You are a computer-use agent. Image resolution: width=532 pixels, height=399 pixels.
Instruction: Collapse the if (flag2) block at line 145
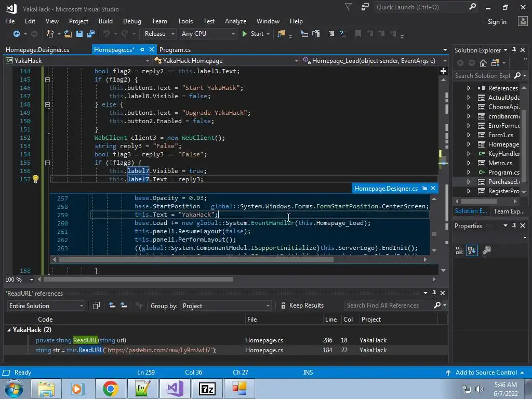click(47, 79)
